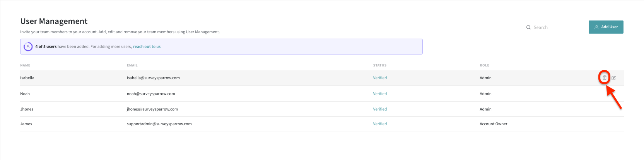644x160 pixels.
Task: Click the isabella@surveysparrow.com email
Action: pos(153,78)
